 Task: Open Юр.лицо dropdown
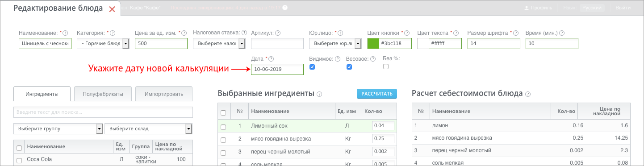click(x=335, y=43)
